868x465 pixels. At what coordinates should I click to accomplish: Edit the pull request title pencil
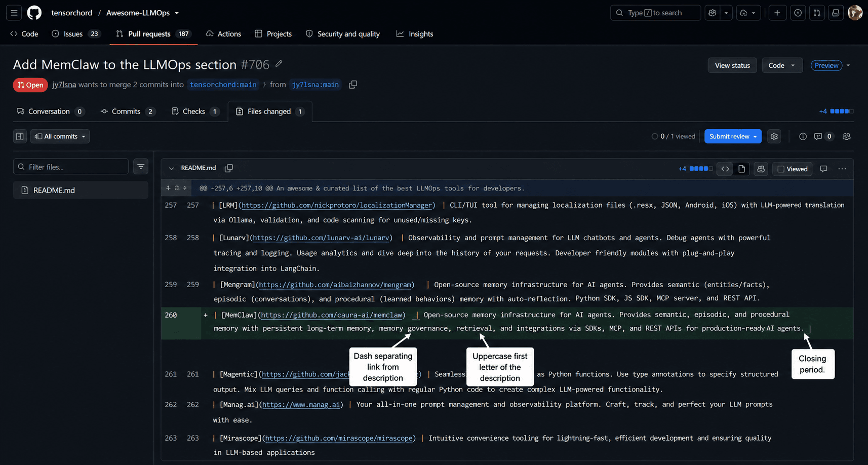pos(279,64)
